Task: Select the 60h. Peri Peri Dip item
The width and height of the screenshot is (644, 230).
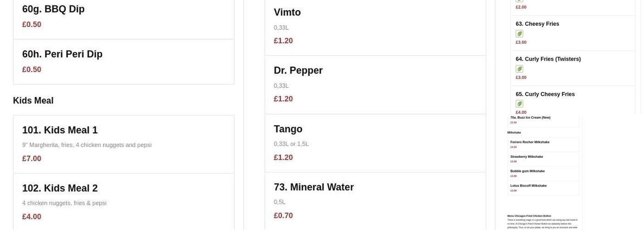Action: (x=62, y=54)
